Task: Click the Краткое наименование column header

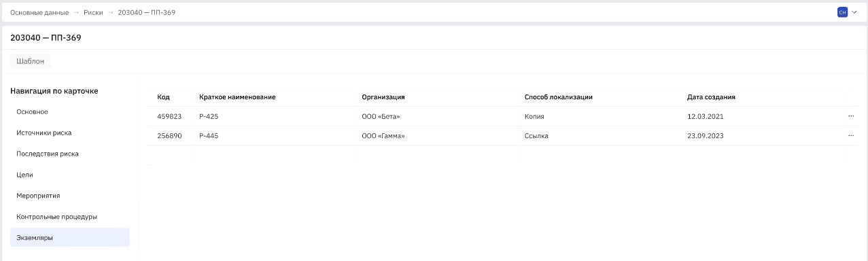Action: [237, 97]
